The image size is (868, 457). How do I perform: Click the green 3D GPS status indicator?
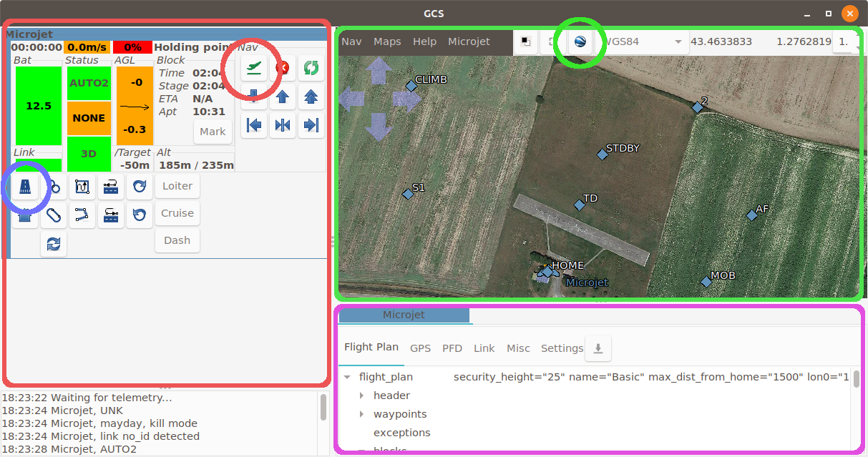coord(89,154)
